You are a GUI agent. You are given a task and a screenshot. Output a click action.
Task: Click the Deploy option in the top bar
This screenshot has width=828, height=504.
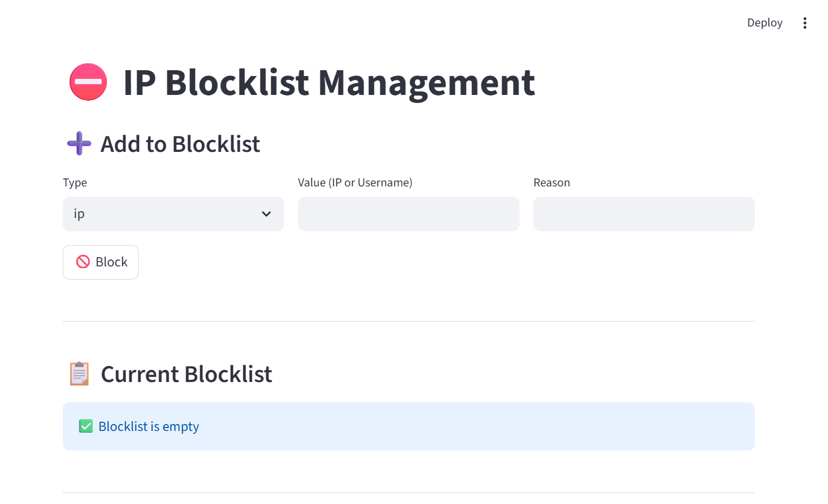tap(764, 22)
